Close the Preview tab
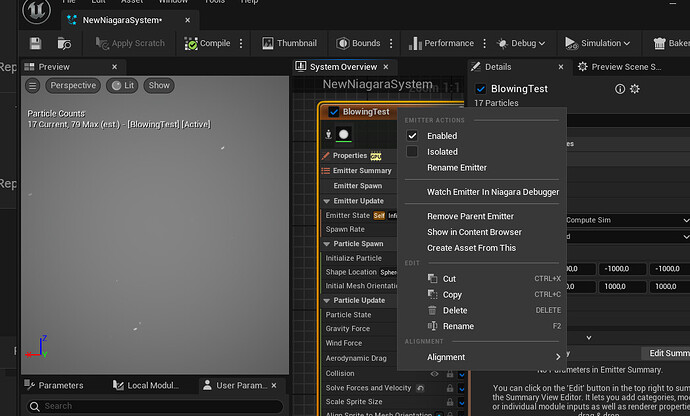The height and width of the screenshot is (416, 690). coord(114,67)
